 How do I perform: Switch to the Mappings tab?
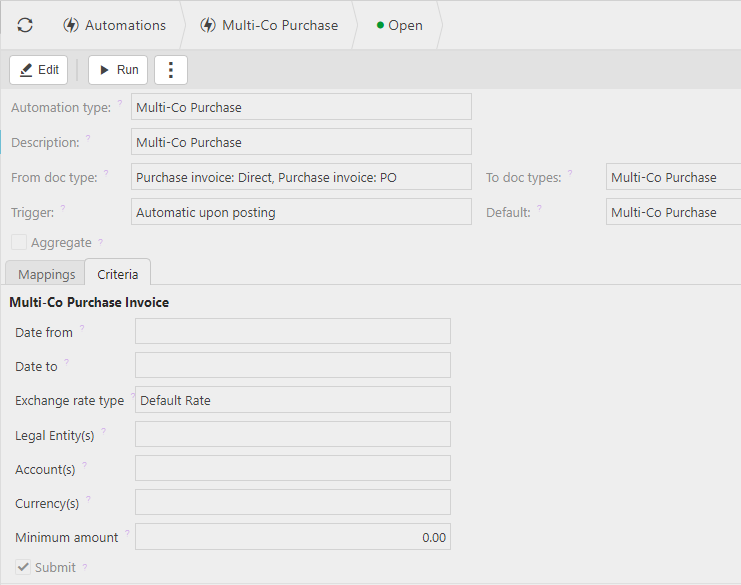tap(46, 274)
